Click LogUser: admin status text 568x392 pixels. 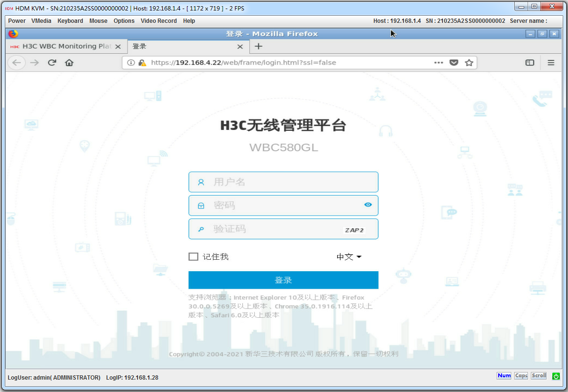coord(54,378)
